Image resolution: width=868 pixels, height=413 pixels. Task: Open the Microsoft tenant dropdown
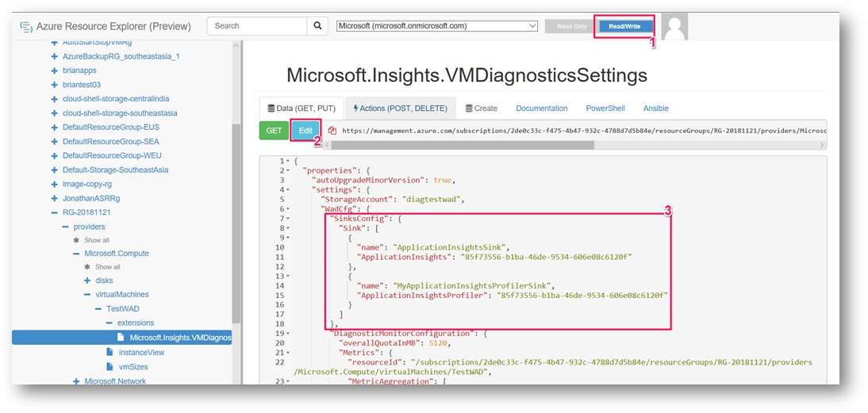(436, 26)
